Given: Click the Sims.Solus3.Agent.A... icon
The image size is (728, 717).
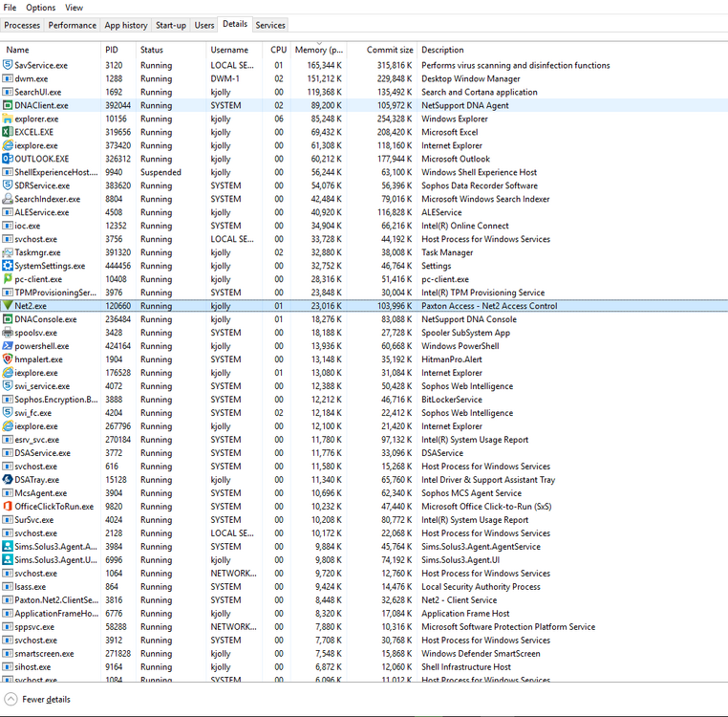Looking at the screenshot, I should [x=8, y=547].
